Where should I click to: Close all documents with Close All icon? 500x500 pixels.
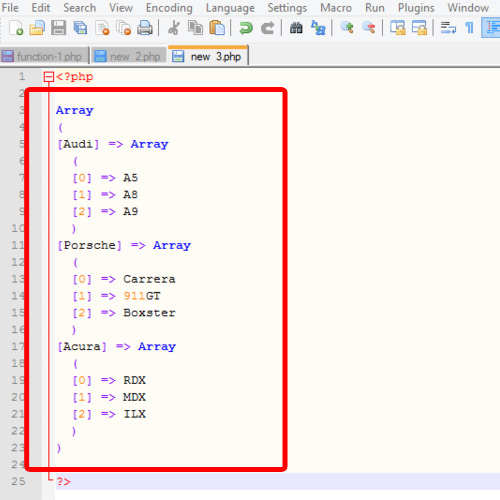[x=124, y=28]
